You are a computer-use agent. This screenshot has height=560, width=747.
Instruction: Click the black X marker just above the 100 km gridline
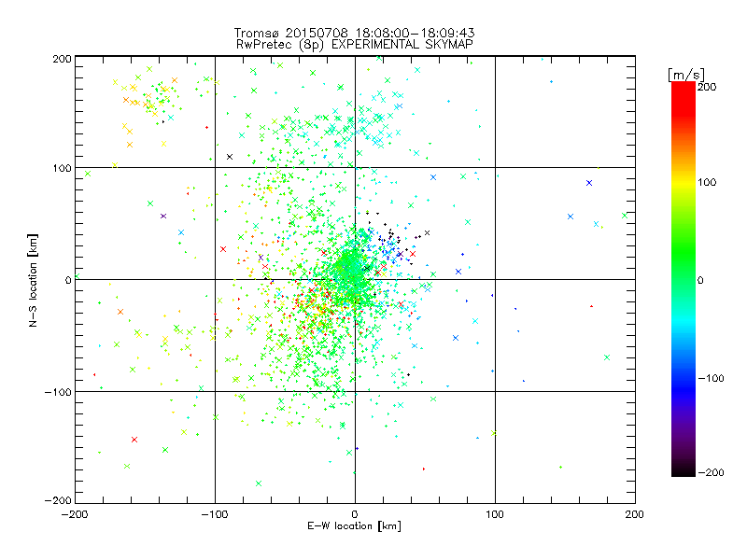(230, 157)
